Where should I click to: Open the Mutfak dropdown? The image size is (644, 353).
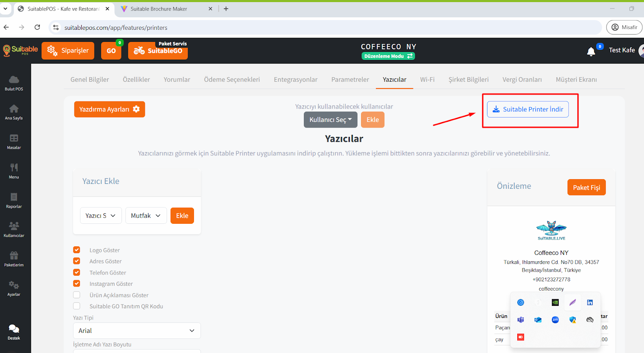[146, 216]
